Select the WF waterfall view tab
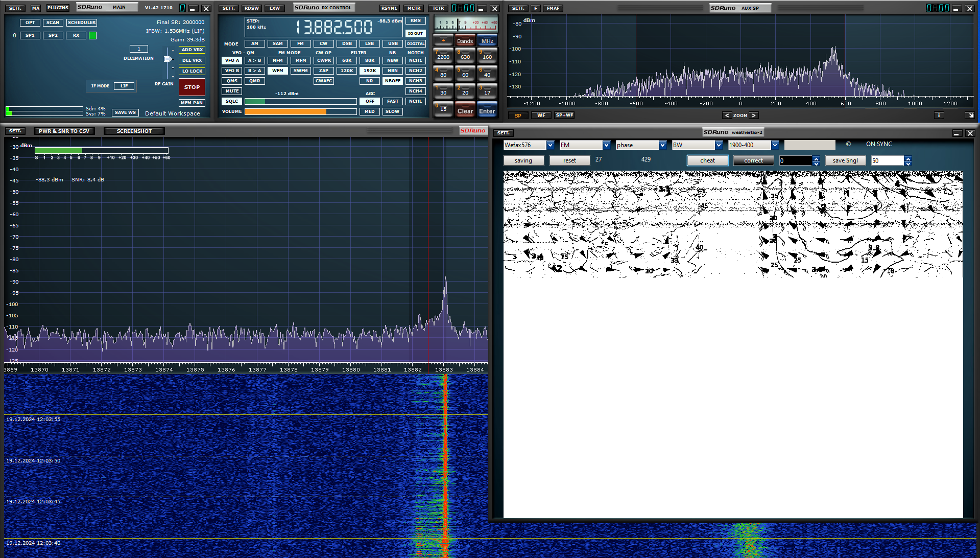 [541, 115]
